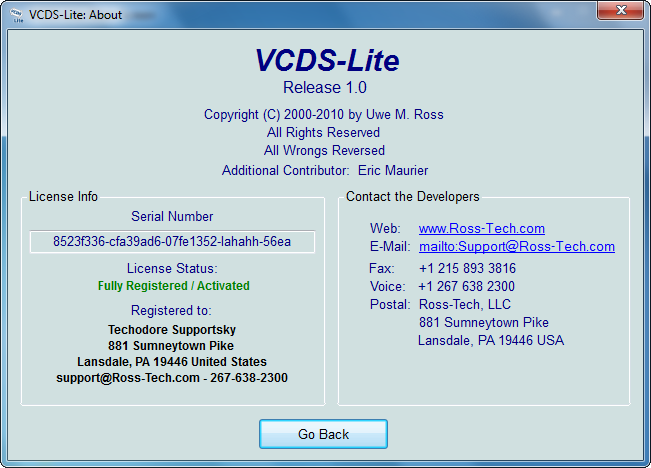
Task: Click the fax number +1 215 893 3816
Action: pos(467,268)
